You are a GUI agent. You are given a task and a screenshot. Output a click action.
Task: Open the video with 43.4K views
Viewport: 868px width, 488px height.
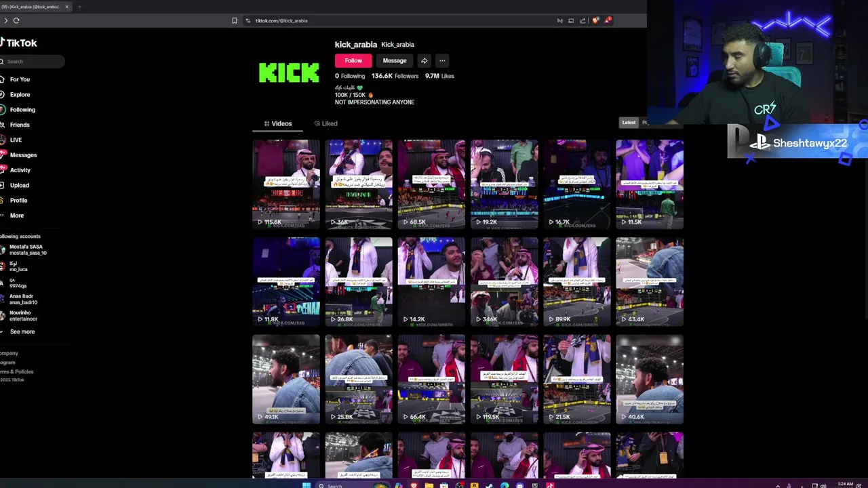tap(650, 282)
